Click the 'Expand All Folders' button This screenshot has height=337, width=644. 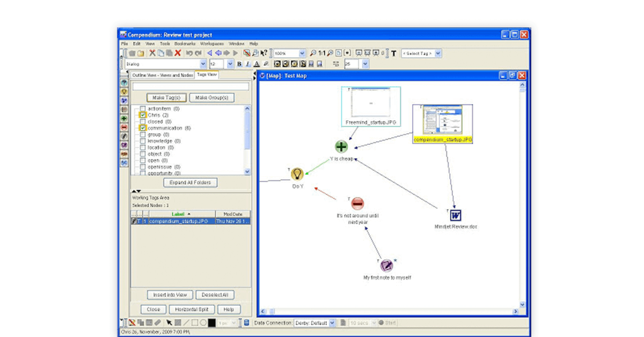click(x=190, y=182)
